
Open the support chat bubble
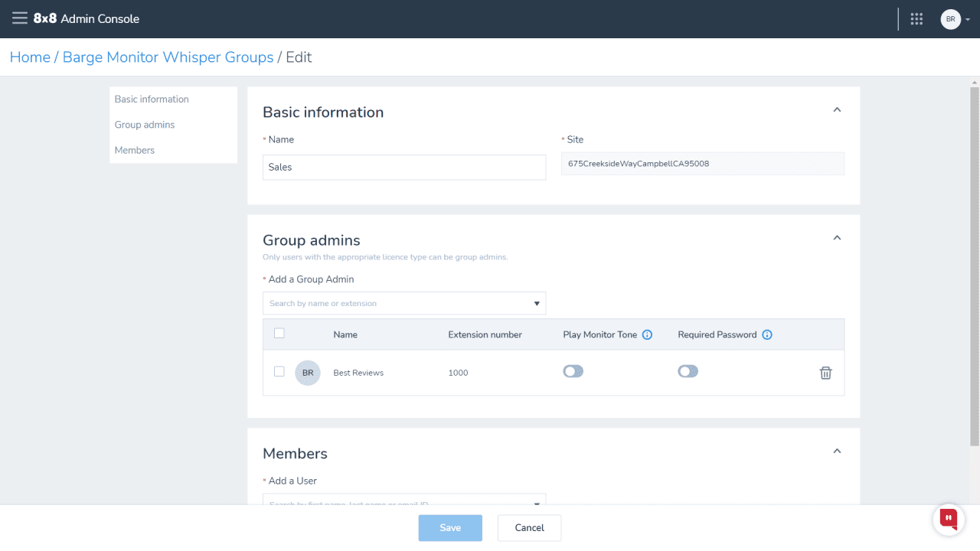(x=948, y=519)
